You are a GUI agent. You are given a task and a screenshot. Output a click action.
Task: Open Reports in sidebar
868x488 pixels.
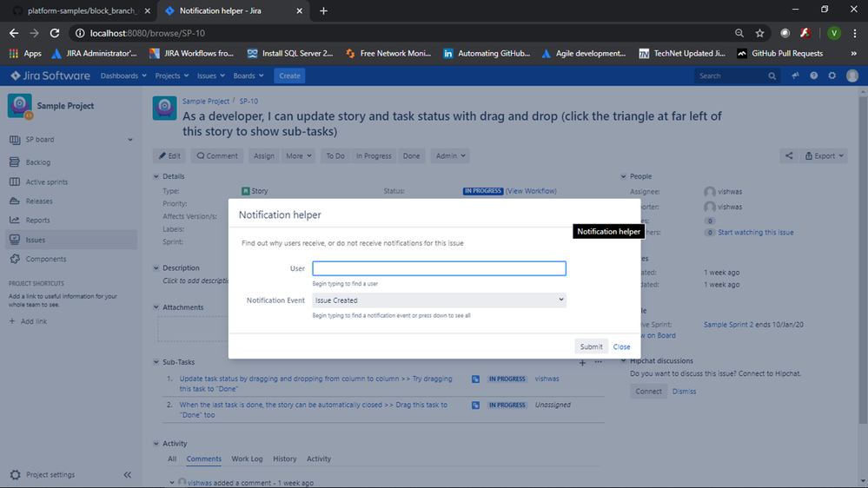point(37,221)
